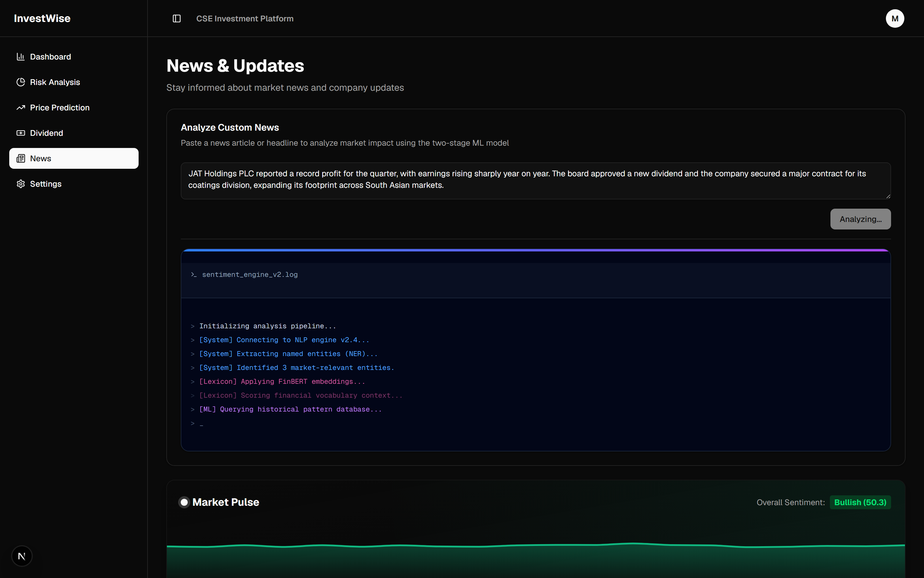Click the Settings gear icon
The image size is (924, 578).
21,184
